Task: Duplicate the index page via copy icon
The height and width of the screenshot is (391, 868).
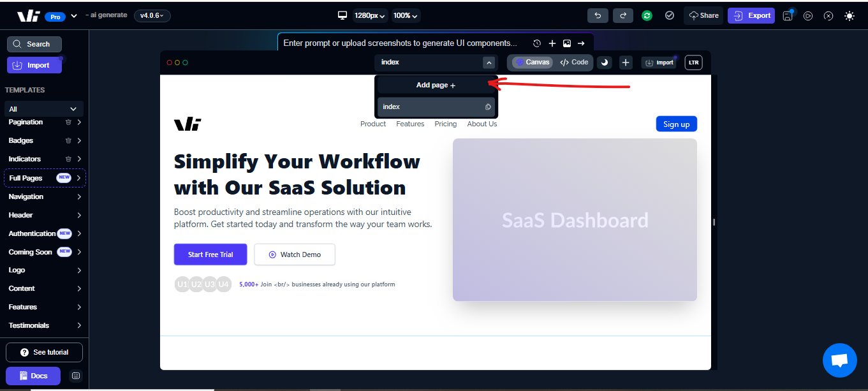Action: click(x=488, y=107)
